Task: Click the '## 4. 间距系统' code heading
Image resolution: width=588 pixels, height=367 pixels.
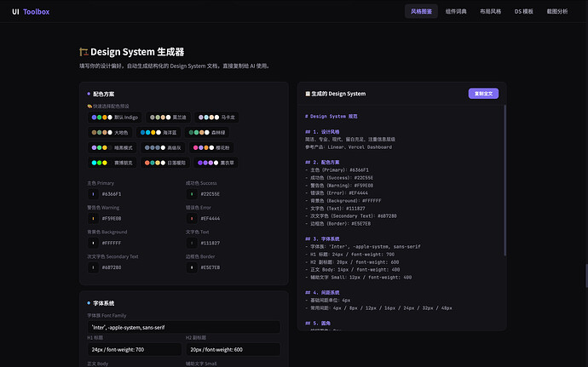Action: click(322, 292)
